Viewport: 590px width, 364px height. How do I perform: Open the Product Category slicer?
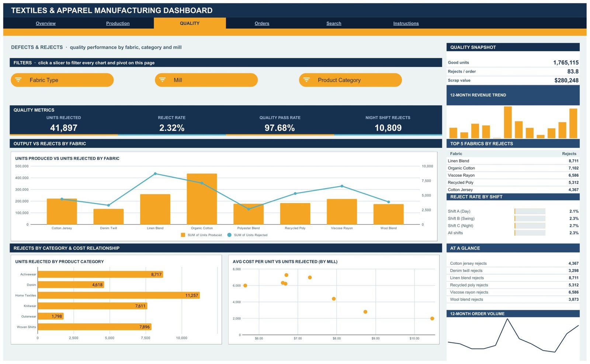pos(350,80)
